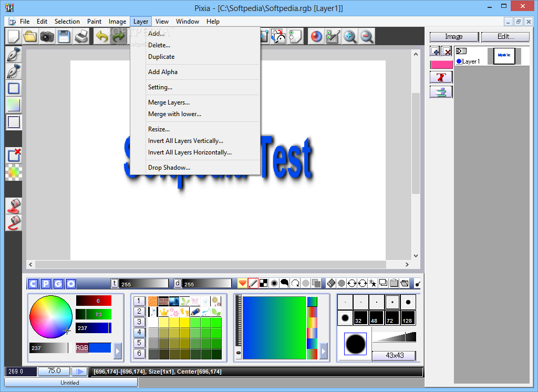
Task: Click the 75.0 zoom value field
Action: pos(54,371)
